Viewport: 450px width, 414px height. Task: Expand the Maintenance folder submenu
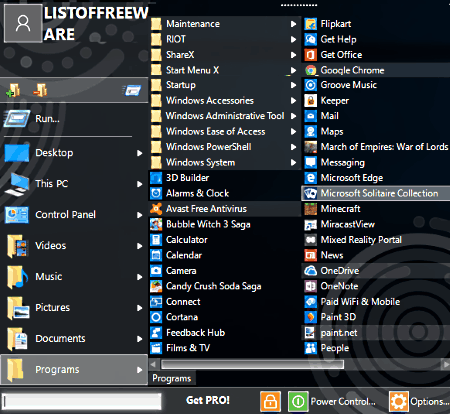(x=225, y=24)
